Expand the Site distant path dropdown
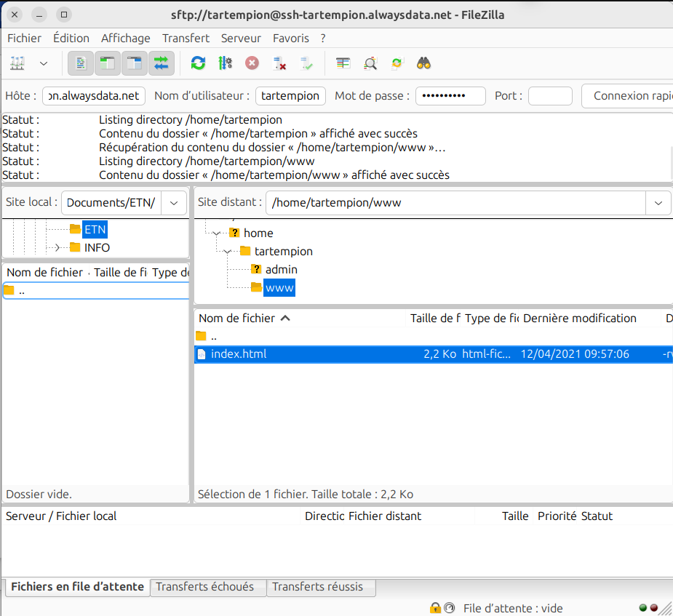 point(658,203)
